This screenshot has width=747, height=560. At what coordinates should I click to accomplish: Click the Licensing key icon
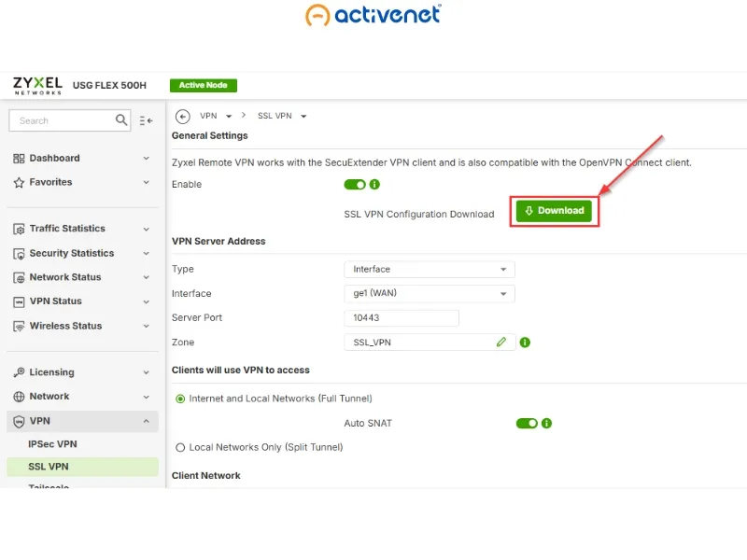pyautogui.click(x=19, y=372)
